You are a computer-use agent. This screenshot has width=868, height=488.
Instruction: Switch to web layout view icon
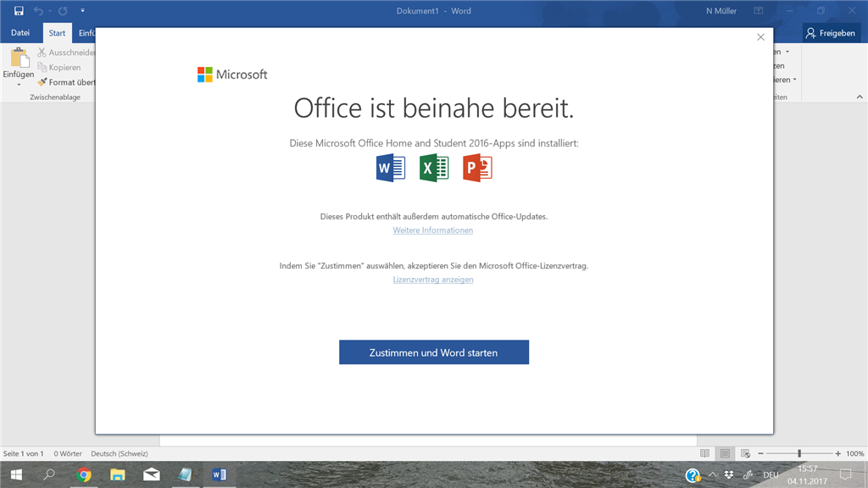pos(746,454)
